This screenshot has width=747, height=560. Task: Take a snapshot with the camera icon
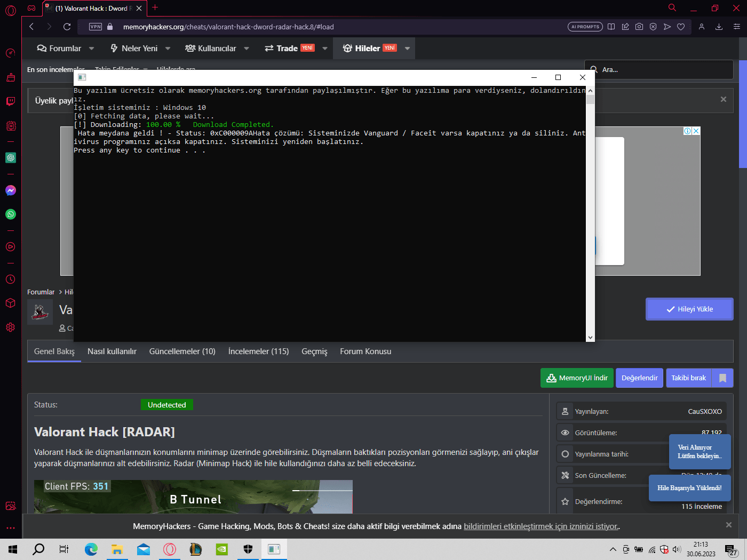pyautogui.click(x=639, y=27)
